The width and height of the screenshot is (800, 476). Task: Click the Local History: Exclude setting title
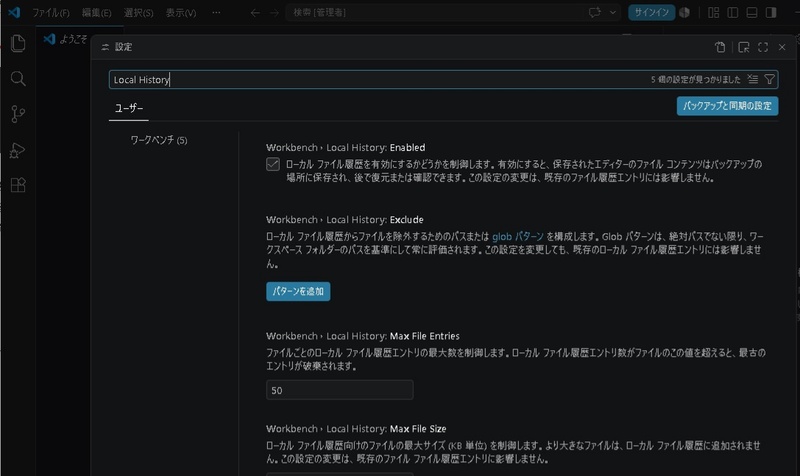tap(344, 220)
